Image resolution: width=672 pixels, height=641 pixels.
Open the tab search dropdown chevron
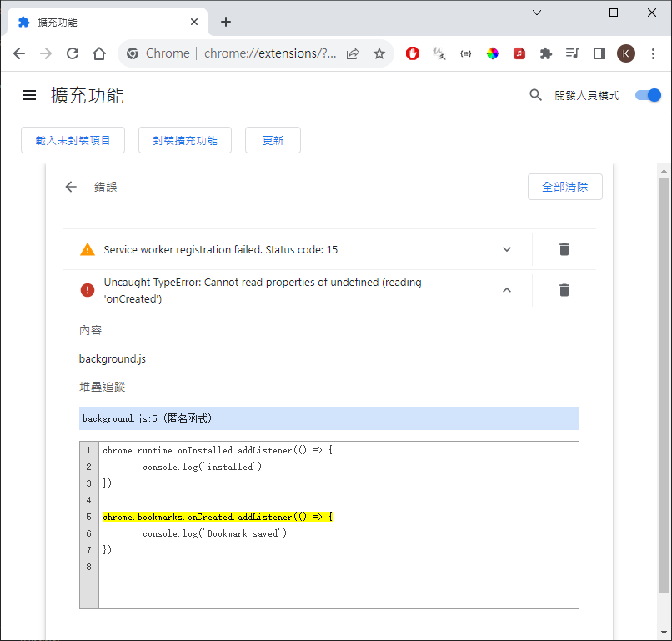point(537,13)
